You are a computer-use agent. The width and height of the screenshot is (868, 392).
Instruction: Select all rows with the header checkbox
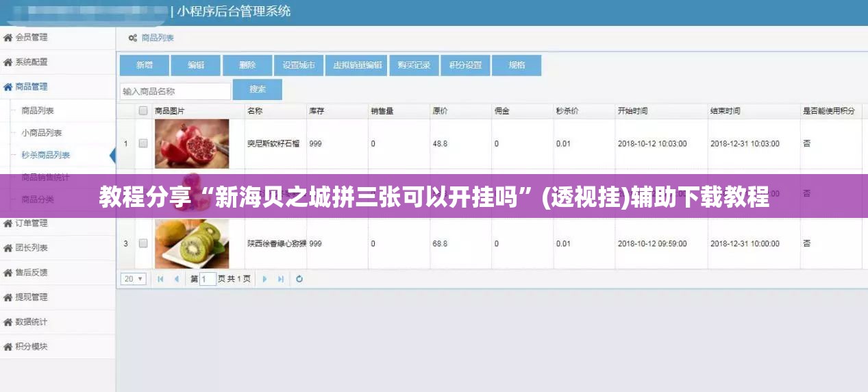pos(143,110)
